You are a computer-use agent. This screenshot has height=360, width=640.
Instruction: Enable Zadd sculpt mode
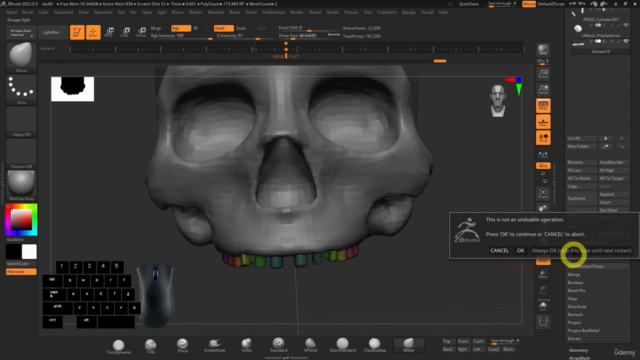coord(223,28)
